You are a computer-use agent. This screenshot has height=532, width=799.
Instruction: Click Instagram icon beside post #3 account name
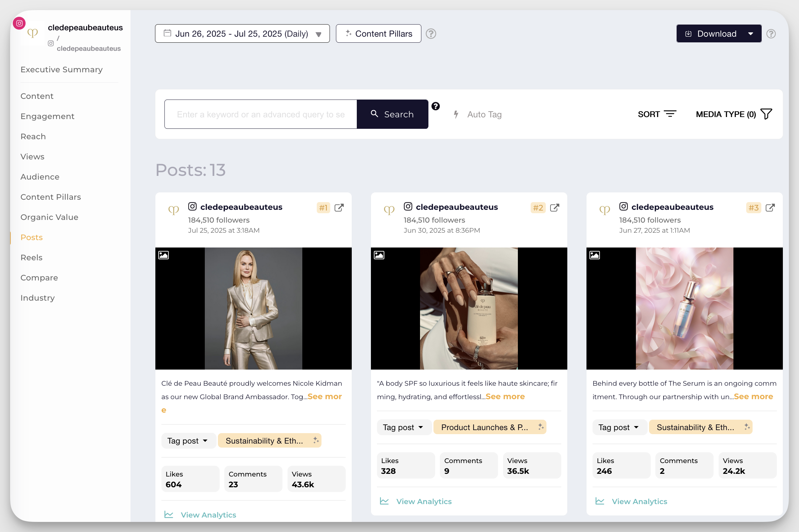point(623,206)
